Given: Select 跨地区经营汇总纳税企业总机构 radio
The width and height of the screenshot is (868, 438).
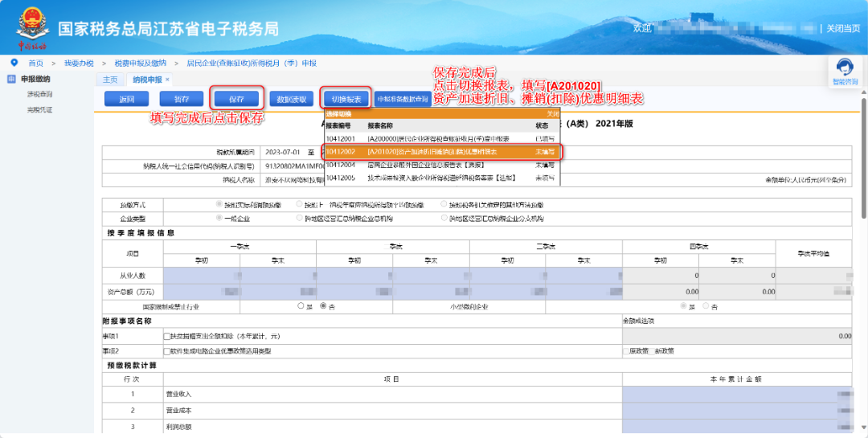Looking at the screenshot, I should point(300,218).
